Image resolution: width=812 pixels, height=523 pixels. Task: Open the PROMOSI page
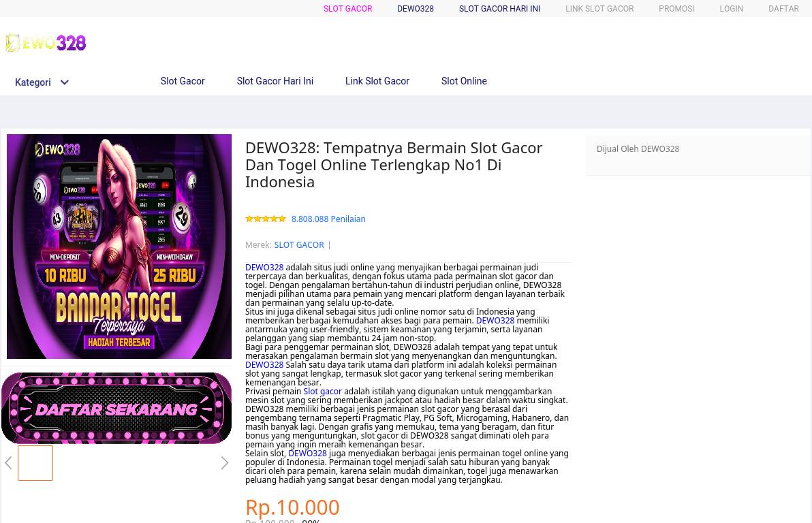pos(676,9)
